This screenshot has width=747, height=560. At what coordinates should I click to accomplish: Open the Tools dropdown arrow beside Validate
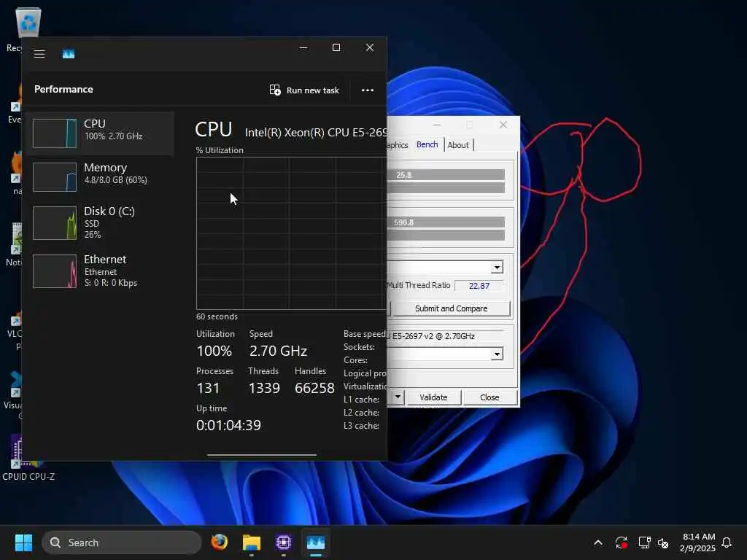398,397
